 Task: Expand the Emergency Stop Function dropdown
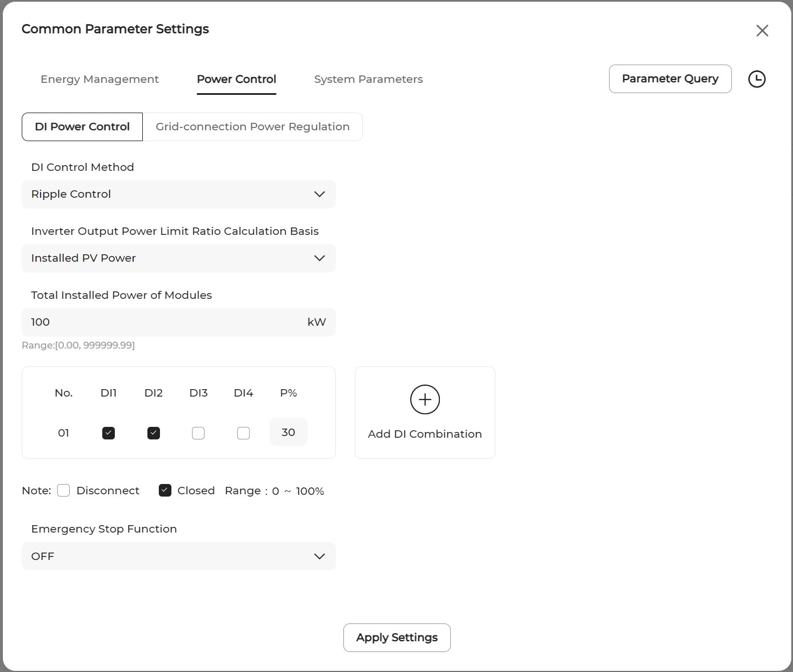coord(178,556)
